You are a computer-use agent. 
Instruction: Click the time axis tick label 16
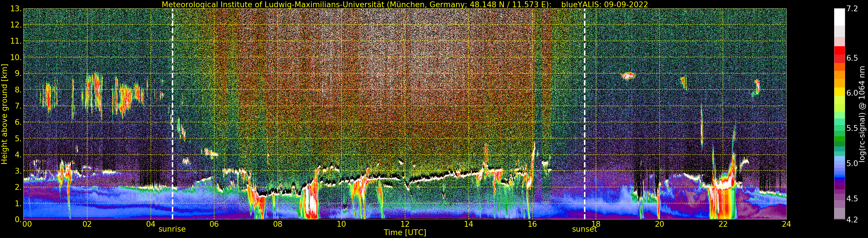(x=532, y=224)
